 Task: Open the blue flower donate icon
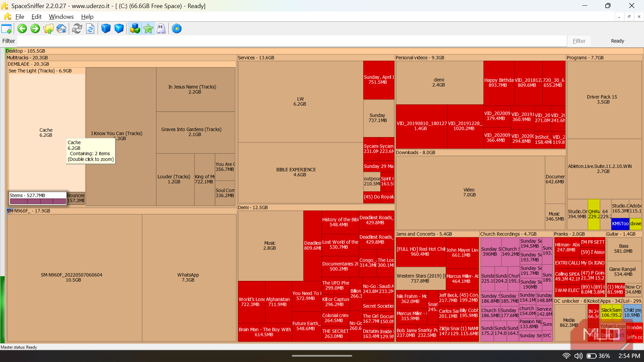(x=177, y=29)
